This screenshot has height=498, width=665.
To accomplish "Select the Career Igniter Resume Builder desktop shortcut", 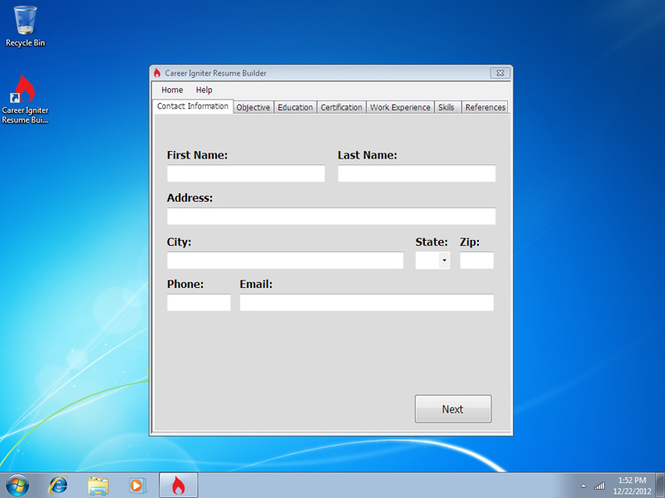I will (25, 100).
